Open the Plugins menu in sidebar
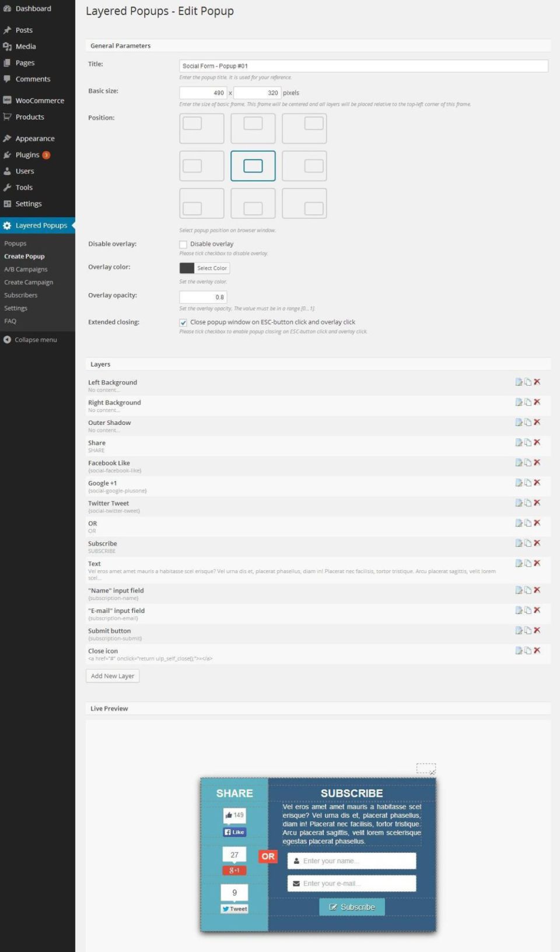The height and width of the screenshot is (952, 560). [x=27, y=155]
